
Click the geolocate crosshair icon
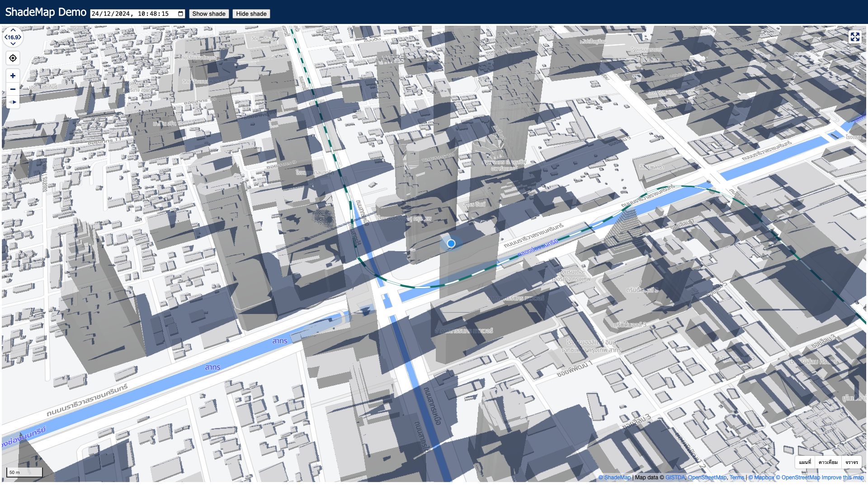(13, 58)
